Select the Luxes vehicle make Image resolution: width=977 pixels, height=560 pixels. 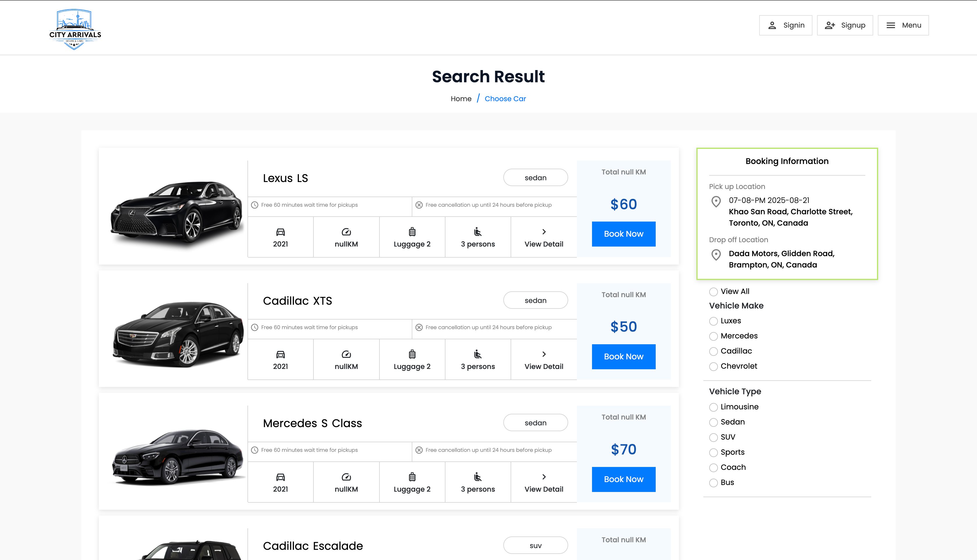(714, 321)
